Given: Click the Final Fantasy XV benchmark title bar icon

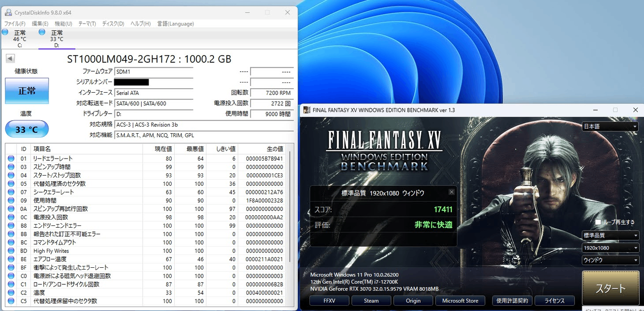Looking at the screenshot, I should point(307,110).
